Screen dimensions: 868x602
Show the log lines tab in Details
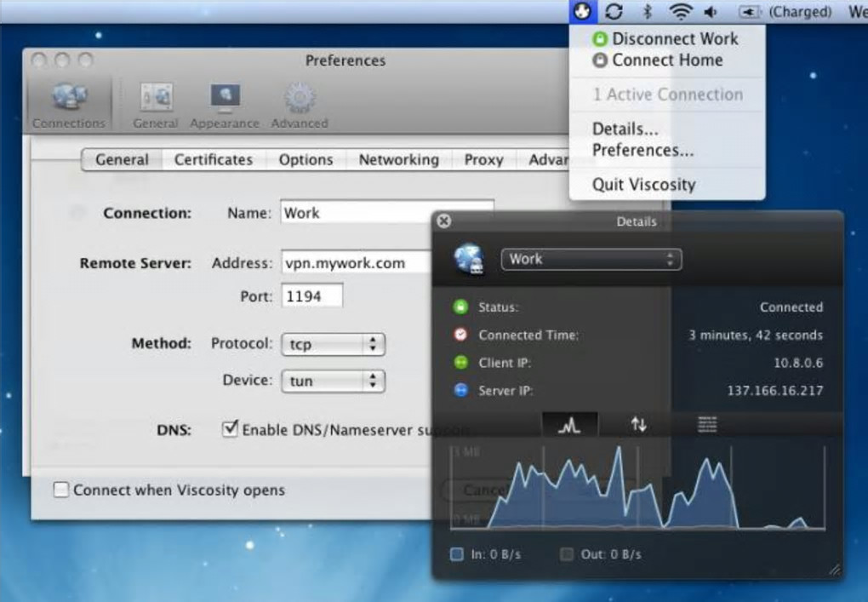coord(707,425)
